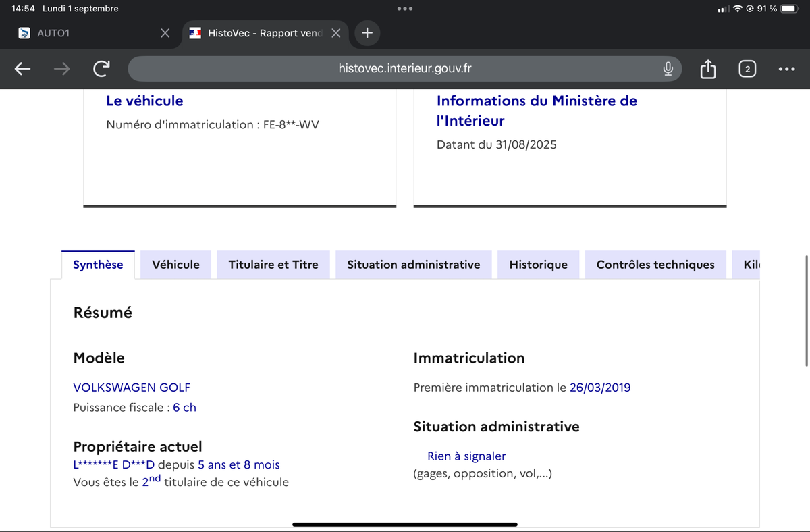Click the Immatriculation heading

pos(469,358)
